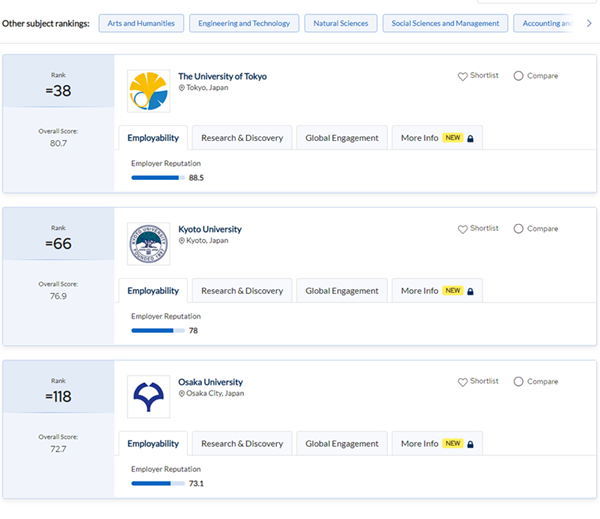Screen dimensions: 600x519
Task: Select Compare radio for University of Tokyo
Action: [518, 76]
